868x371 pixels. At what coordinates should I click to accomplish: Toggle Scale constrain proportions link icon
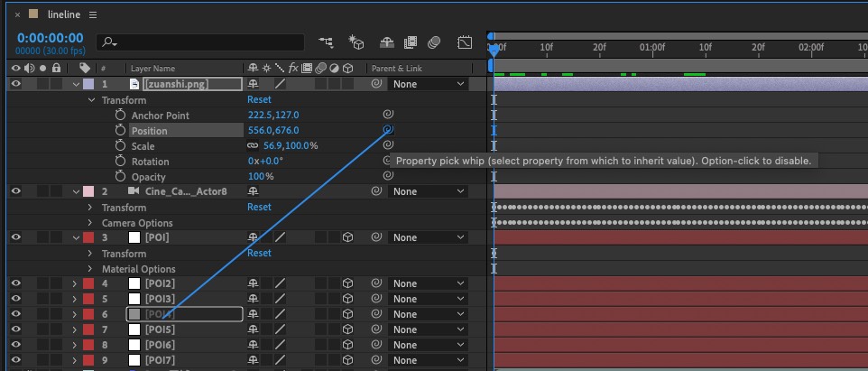pos(253,146)
